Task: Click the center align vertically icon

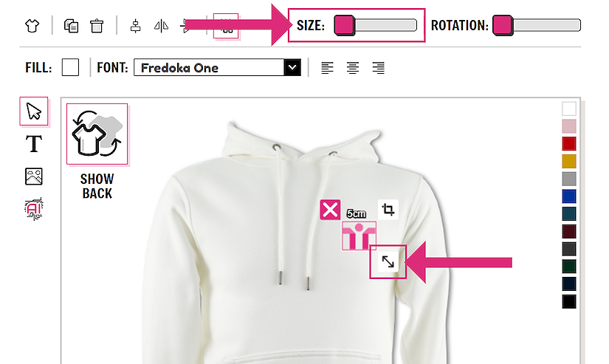Action: (x=135, y=26)
